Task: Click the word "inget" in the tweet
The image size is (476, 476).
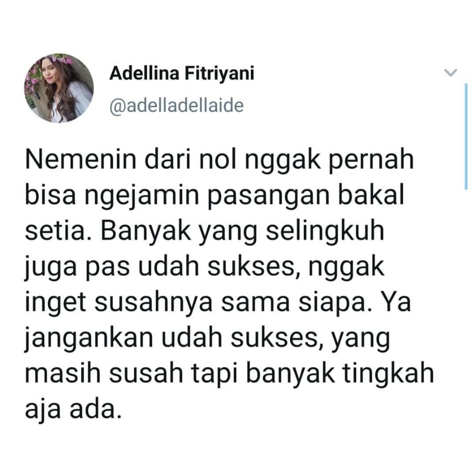Action: click(55, 303)
